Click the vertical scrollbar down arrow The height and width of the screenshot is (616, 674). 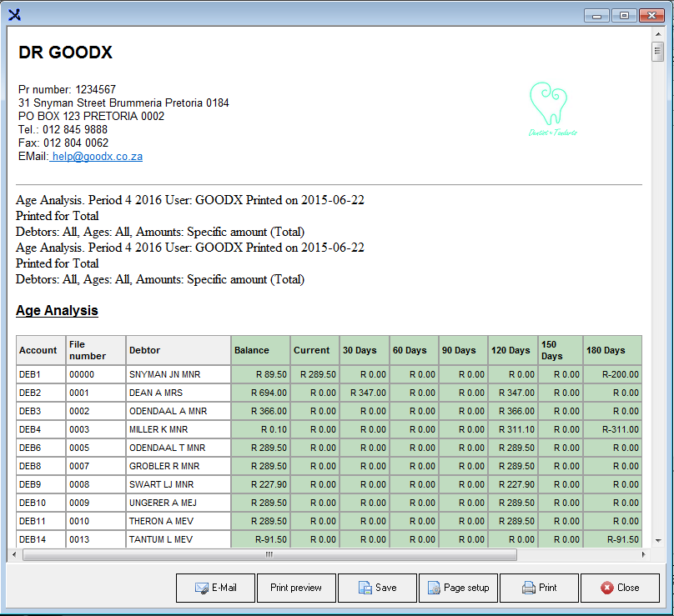pos(657,540)
